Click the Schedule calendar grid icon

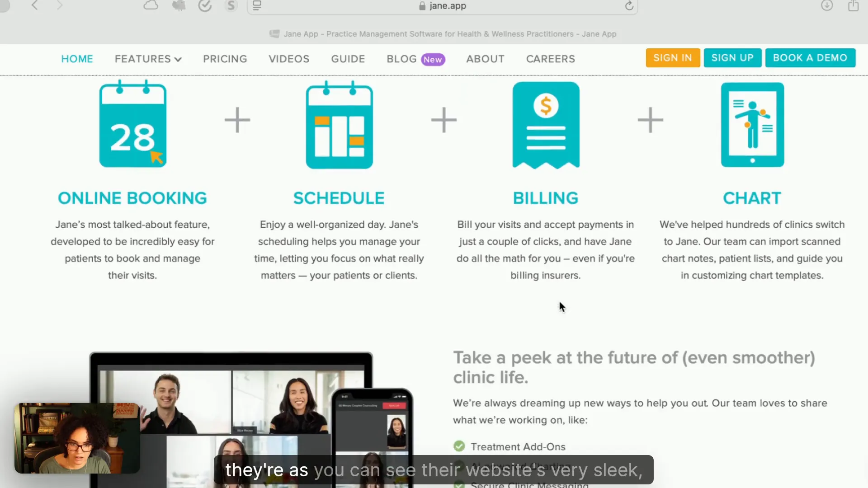[339, 125]
